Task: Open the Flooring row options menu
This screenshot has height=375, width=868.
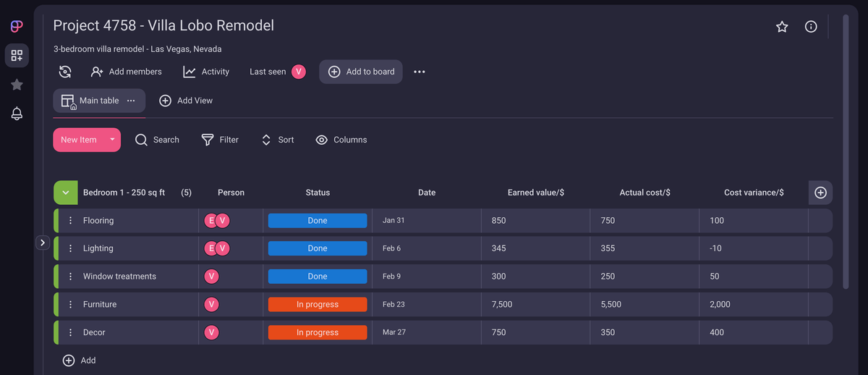Action: [70, 221]
